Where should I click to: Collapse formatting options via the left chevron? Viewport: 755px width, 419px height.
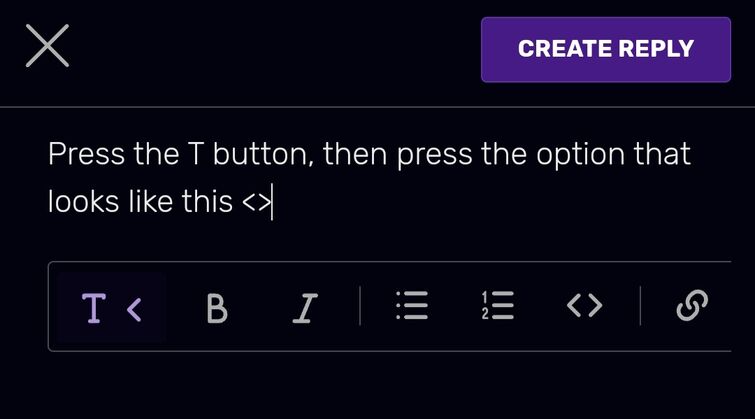[x=134, y=309]
